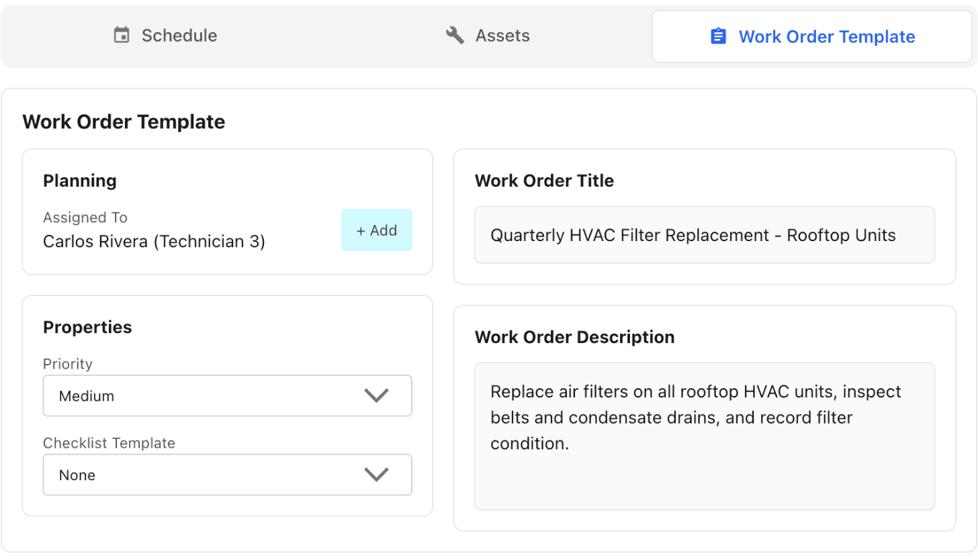Image resolution: width=978 pixels, height=560 pixels.
Task: Click the Priority label
Action: click(x=68, y=364)
